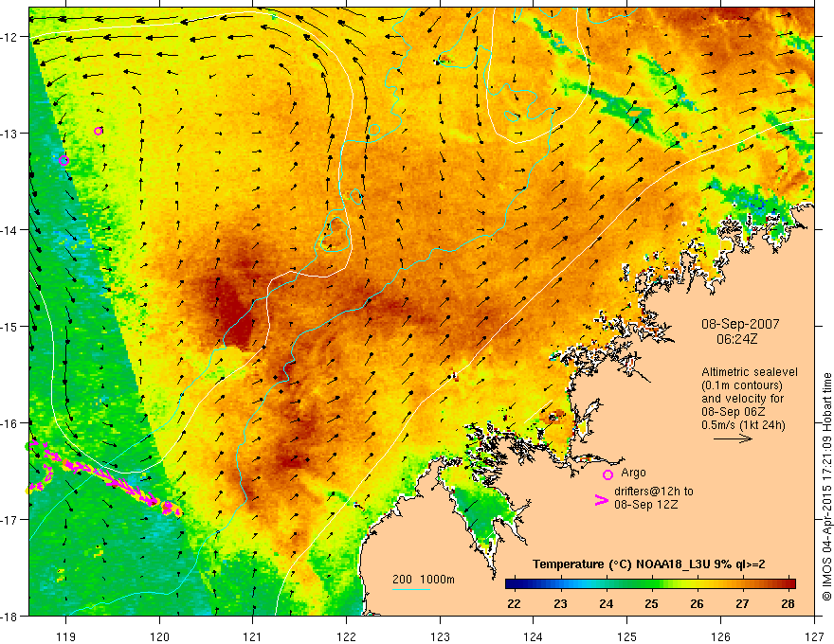
Task: Click the cyan 200 1000m depth contour line sample
Action: click(410, 589)
